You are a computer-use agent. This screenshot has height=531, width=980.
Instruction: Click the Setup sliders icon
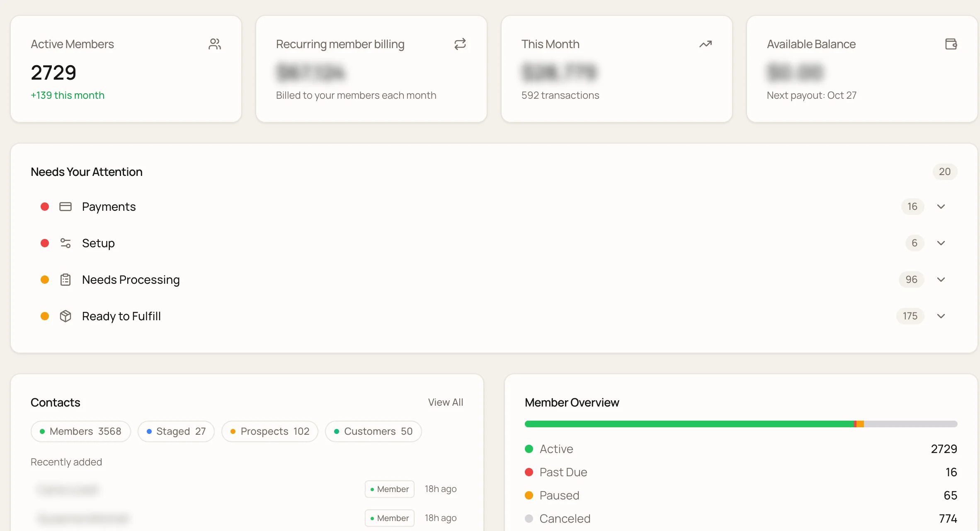65,243
